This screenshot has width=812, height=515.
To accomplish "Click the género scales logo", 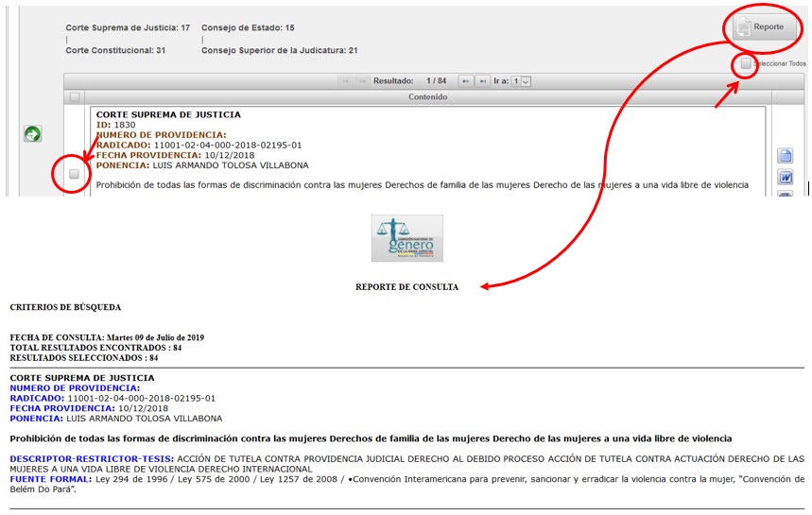I will (x=406, y=238).
